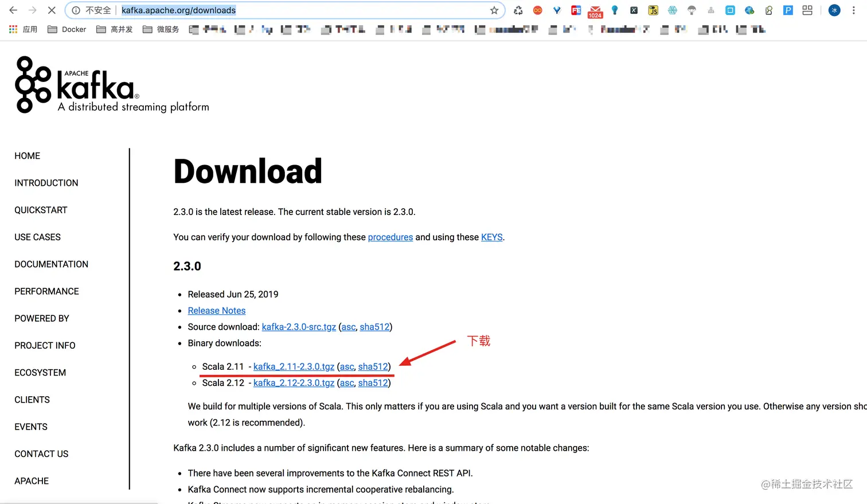Viewport: 867px width, 504px height.
Task: Bookmark the page with the star icon
Action: pyautogui.click(x=494, y=10)
